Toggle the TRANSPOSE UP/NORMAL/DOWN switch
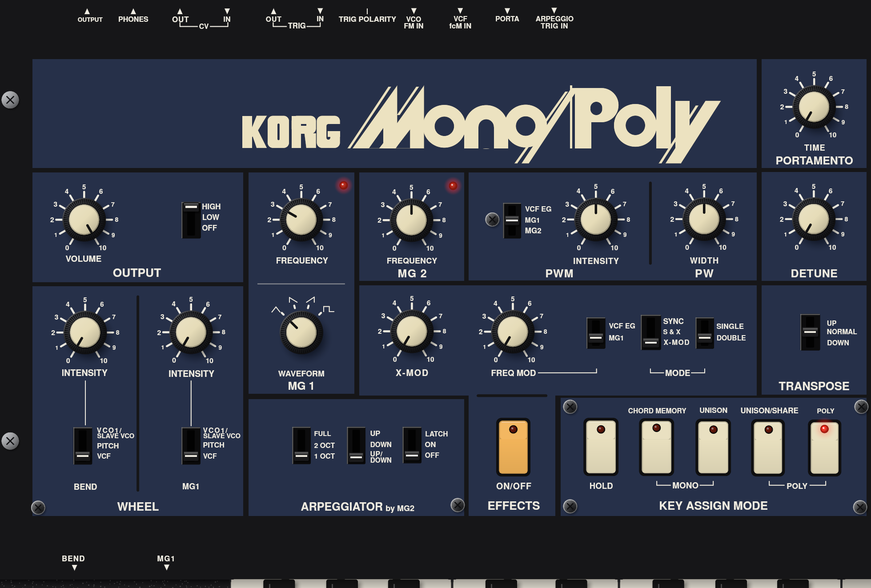 (810, 332)
